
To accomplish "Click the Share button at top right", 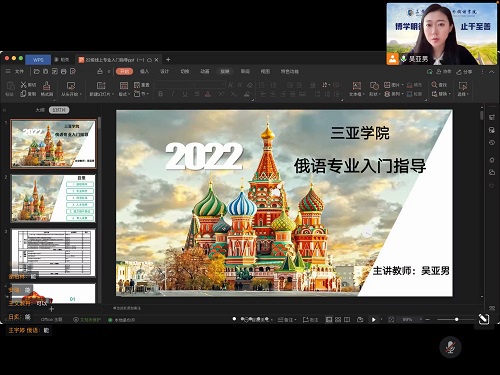I will coord(464,72).
